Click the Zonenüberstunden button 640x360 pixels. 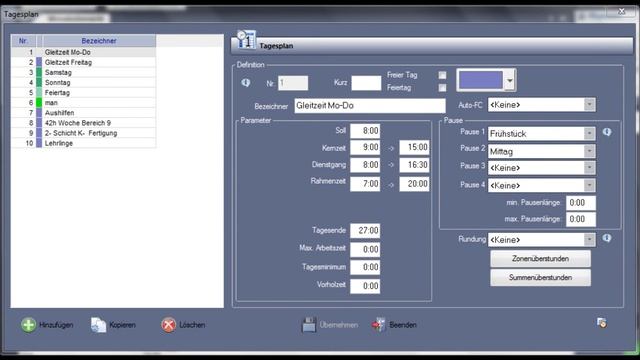pyautogui.click(x=540, y=258)
